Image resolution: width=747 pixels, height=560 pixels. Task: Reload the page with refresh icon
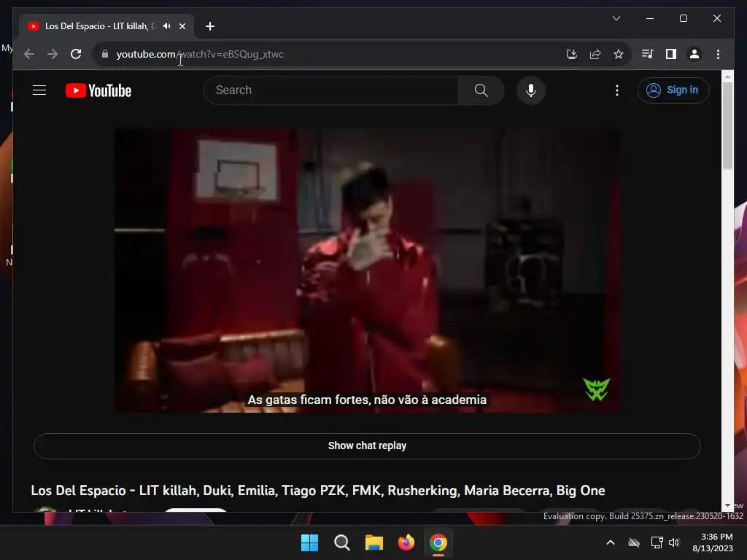pyautogui.click(x=76, y=54)
